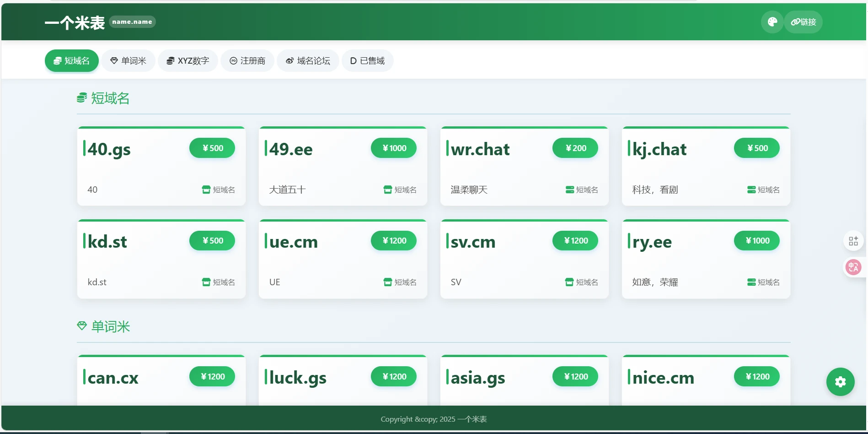Click the pink translate icon
868x434 pixels.
click(853, 267)
